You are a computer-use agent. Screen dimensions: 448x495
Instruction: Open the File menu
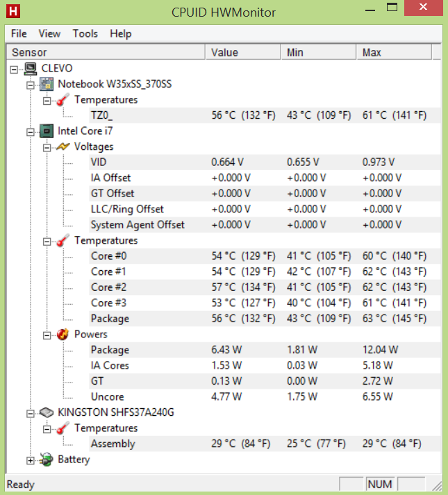point(19,33)
